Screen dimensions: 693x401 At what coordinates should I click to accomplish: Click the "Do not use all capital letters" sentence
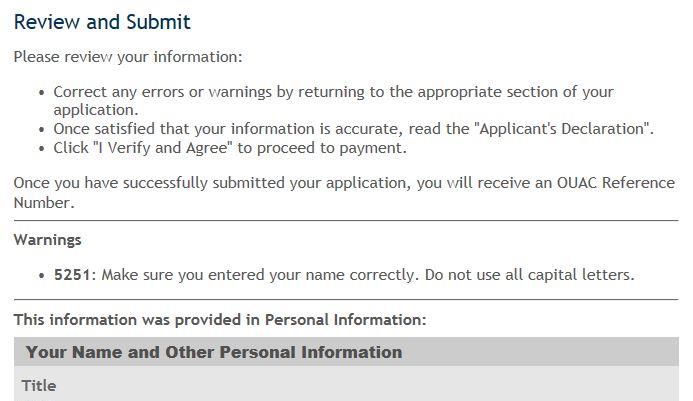point(529,275)
